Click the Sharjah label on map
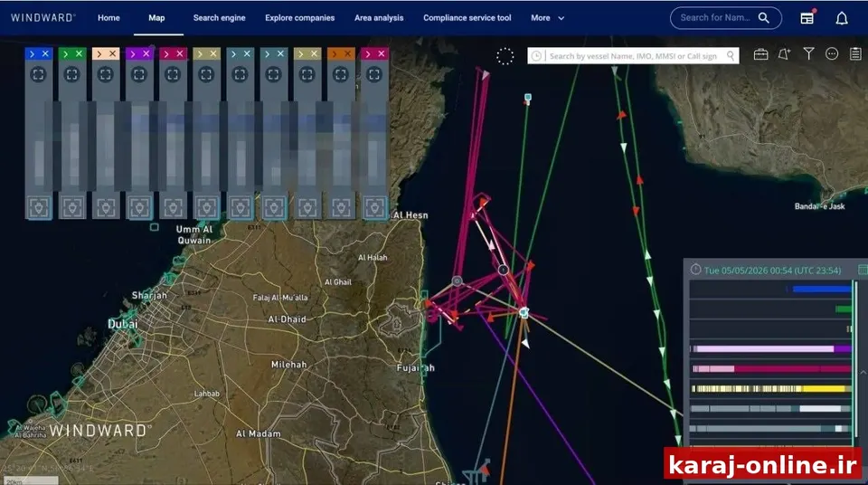Screen dimensions: 868x485 tap(149, 296)
